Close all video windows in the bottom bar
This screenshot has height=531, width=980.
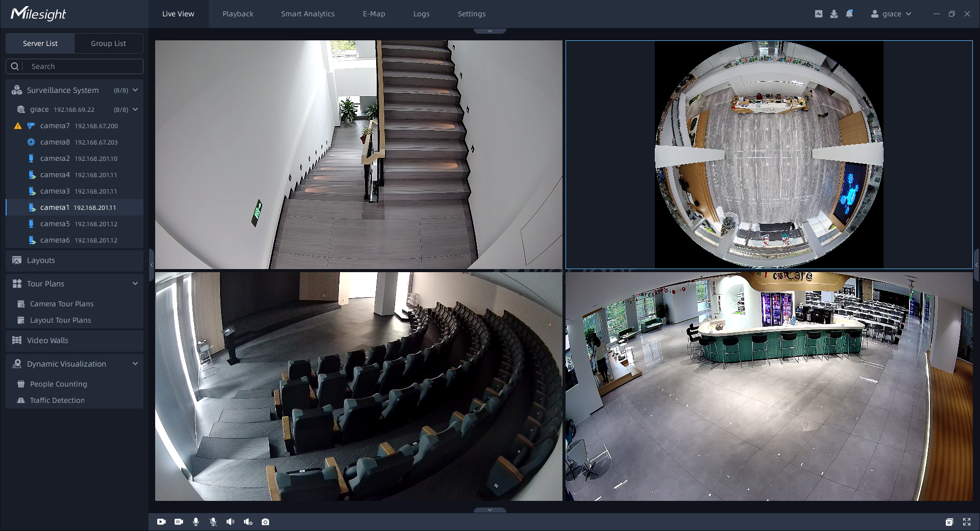(949, 522)
